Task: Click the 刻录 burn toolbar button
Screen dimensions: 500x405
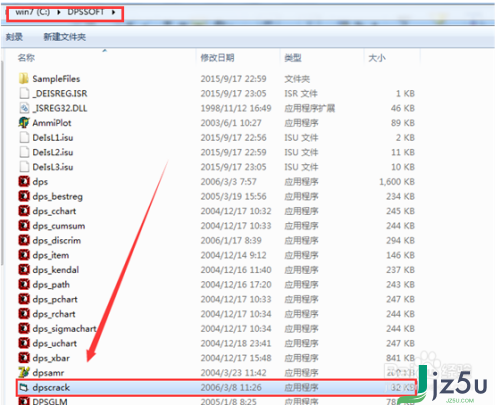Action: tap(14, 37)
